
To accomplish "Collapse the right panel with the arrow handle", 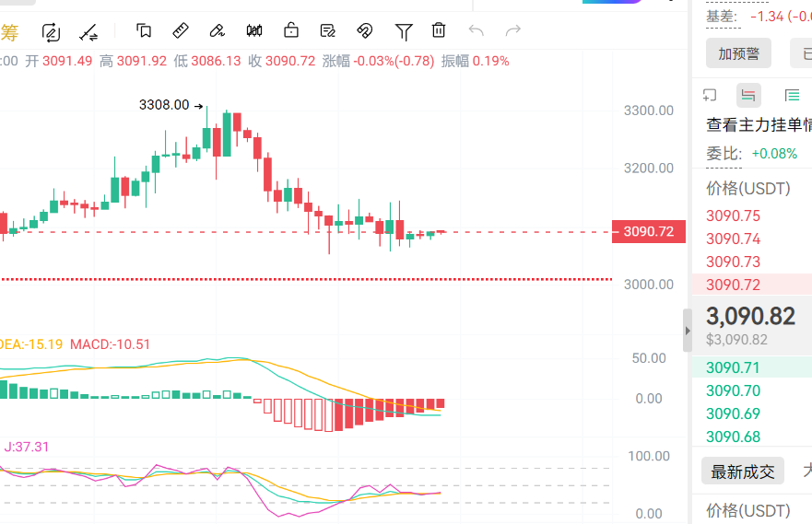I will point(687,330).
